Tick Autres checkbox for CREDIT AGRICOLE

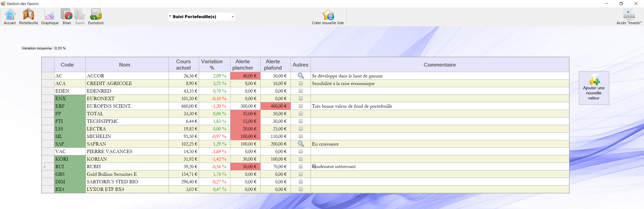click(301, 83)
